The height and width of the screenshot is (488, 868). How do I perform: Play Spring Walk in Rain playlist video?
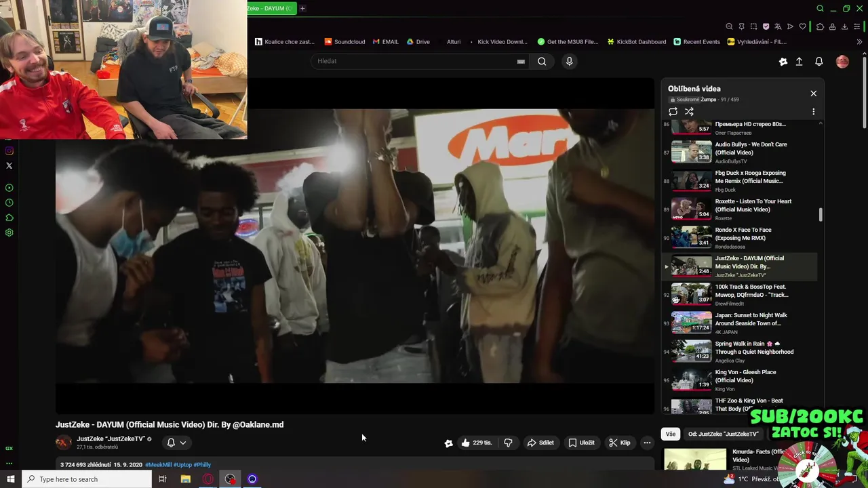[x=739, y=351]
